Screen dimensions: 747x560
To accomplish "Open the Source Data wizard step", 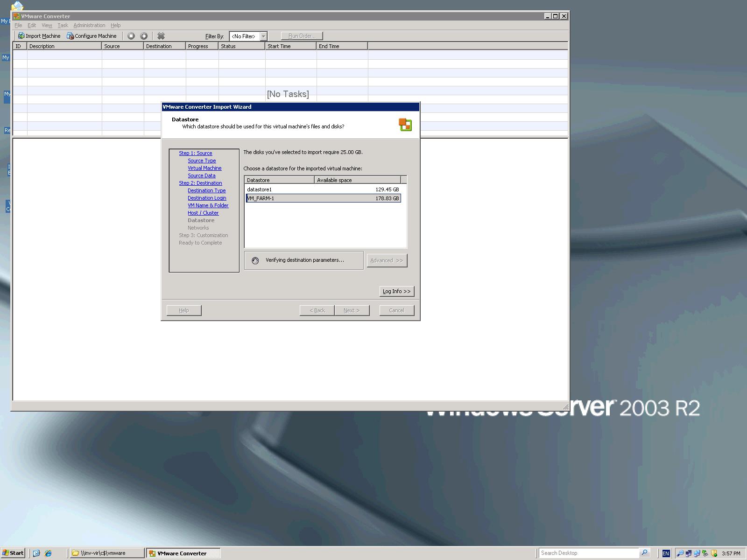I will (x=201, y=175).
